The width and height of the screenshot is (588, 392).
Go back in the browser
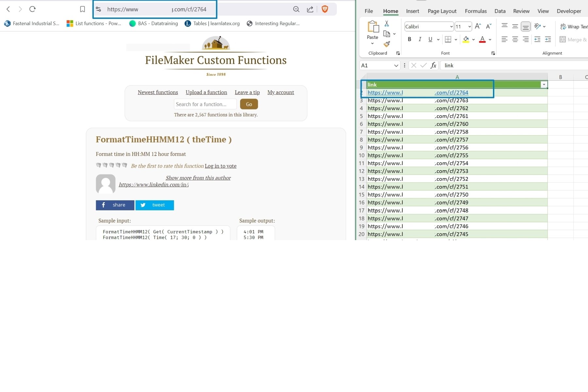tap(8, 9)
